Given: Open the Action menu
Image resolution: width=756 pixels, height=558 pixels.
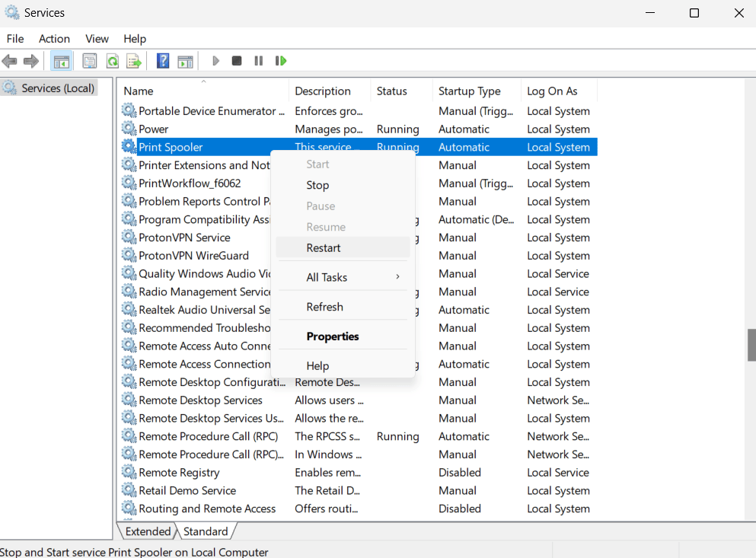Looking at the screenshot, I should tap(54, 39).
